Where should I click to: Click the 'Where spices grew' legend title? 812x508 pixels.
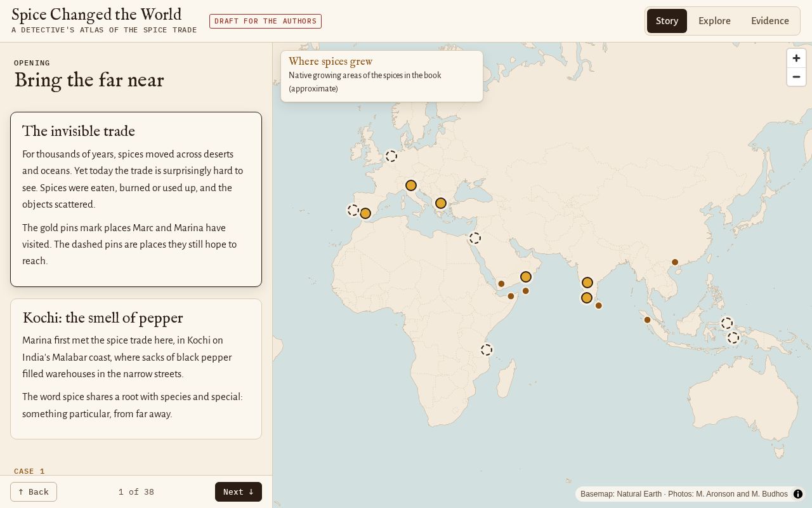coord(331,62)
